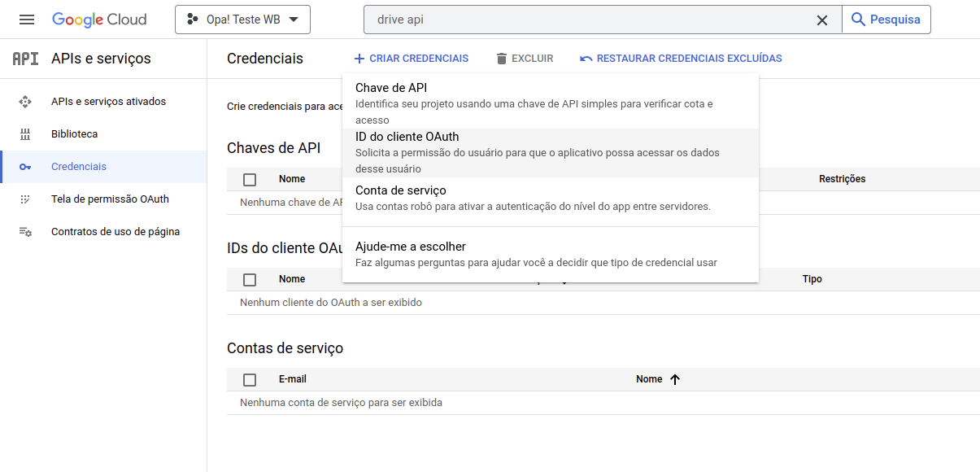Click the Contas de serviço heading
Viewport: 980px width, 472px height.
pyautogui.click(x=285, y=348)
